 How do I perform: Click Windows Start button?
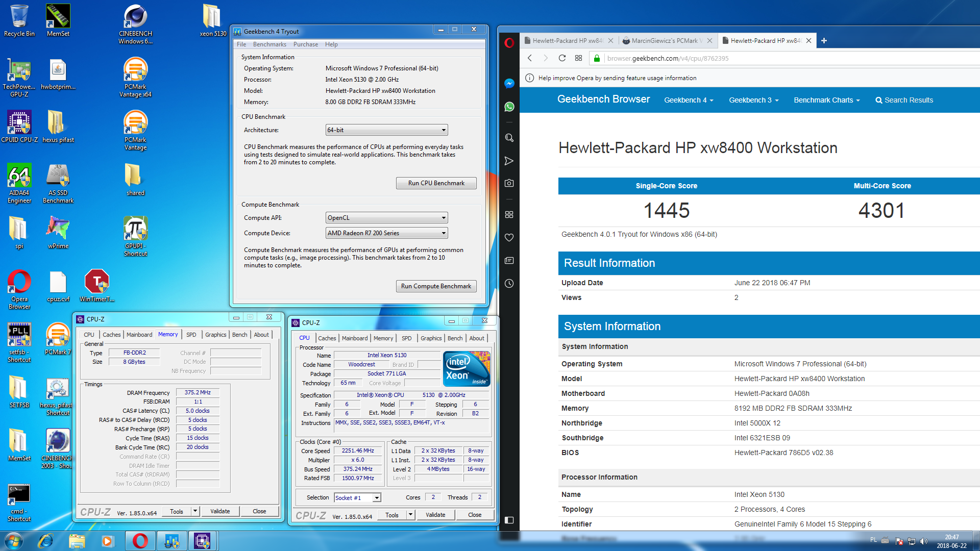point(14,540)
